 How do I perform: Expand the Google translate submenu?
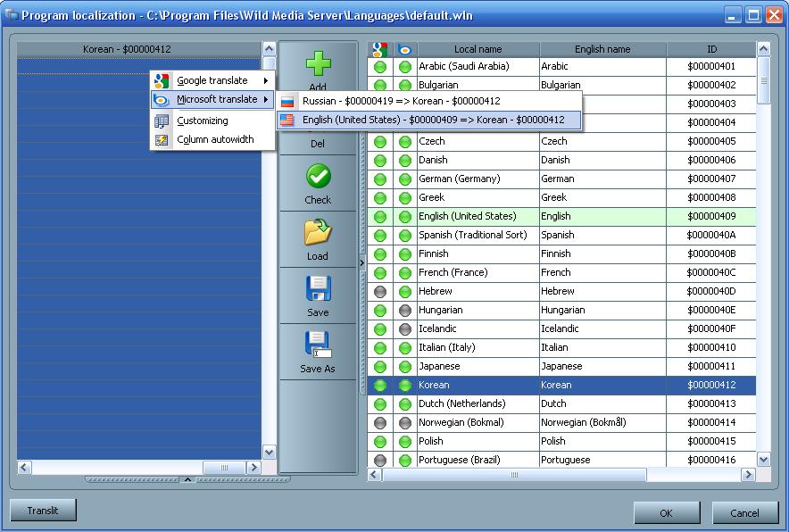tap(212, 80)
